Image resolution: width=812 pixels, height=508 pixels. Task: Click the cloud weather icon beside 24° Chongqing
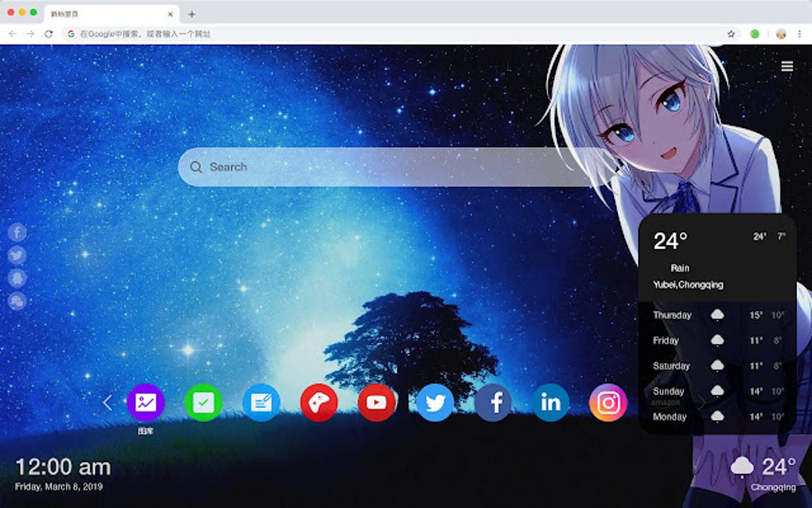click(742, 467)
